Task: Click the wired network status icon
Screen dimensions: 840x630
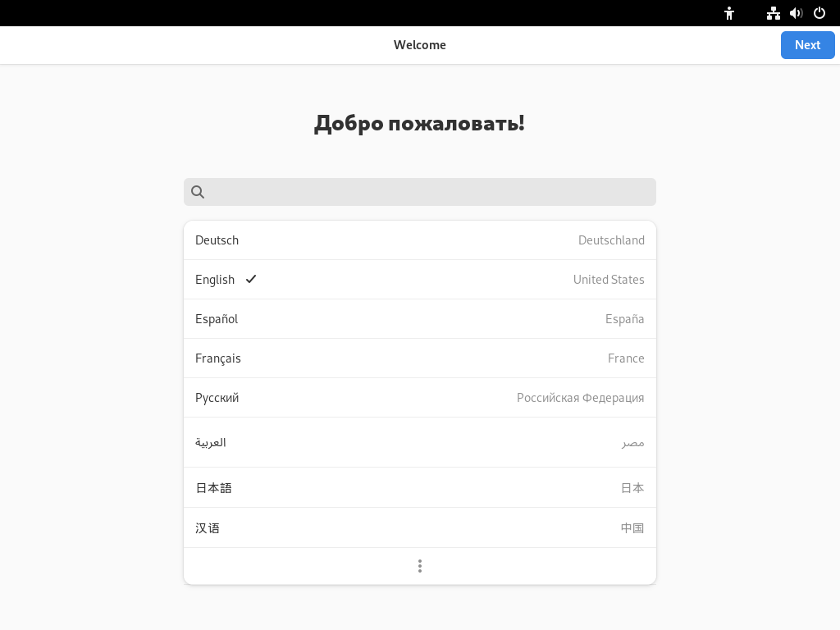Action: tap(773, 13)
